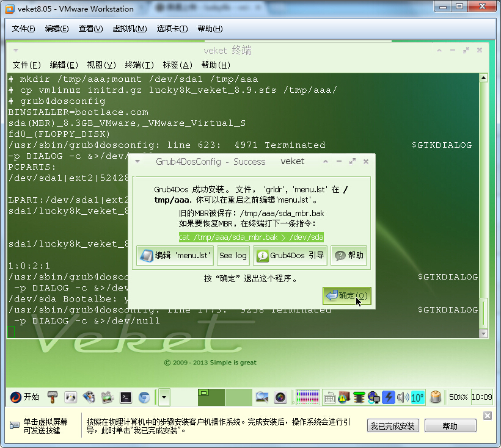This screenshot has height=448, width=501.
Task: Open the camera lens screenshot icon
Action: [280, 397]
